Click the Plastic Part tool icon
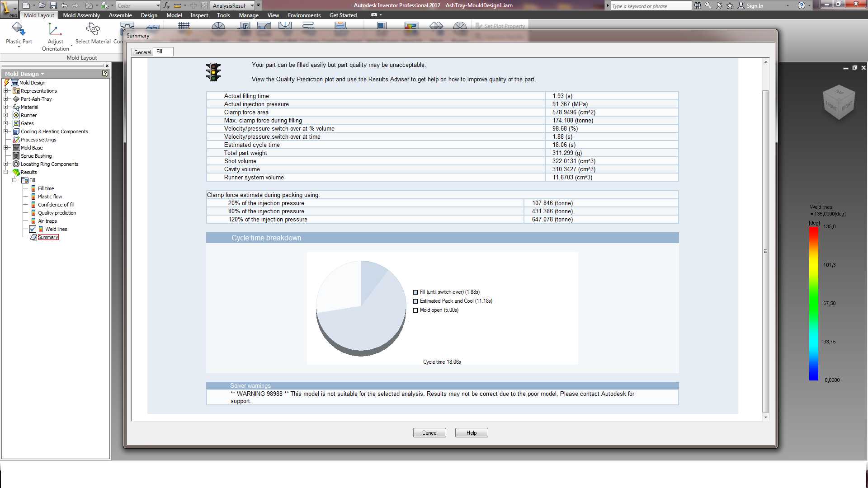This screenshot has height=488, width=868. tap(19, 29)
